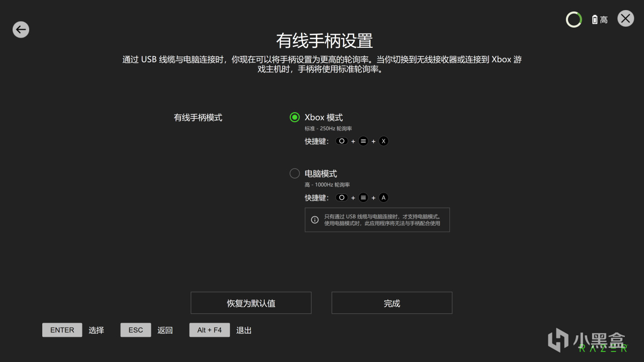Click the 恢复为默认值 button
Image resolution: width=644 pixels, height=362 pixels.
(251, 303)
